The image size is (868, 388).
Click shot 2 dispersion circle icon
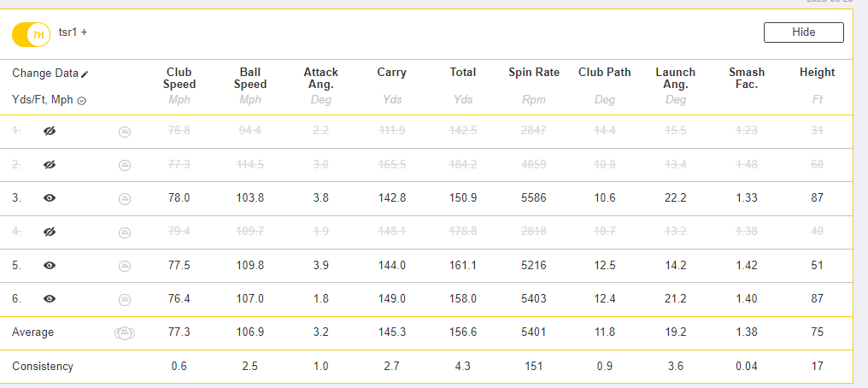click(x=125, y=165)
